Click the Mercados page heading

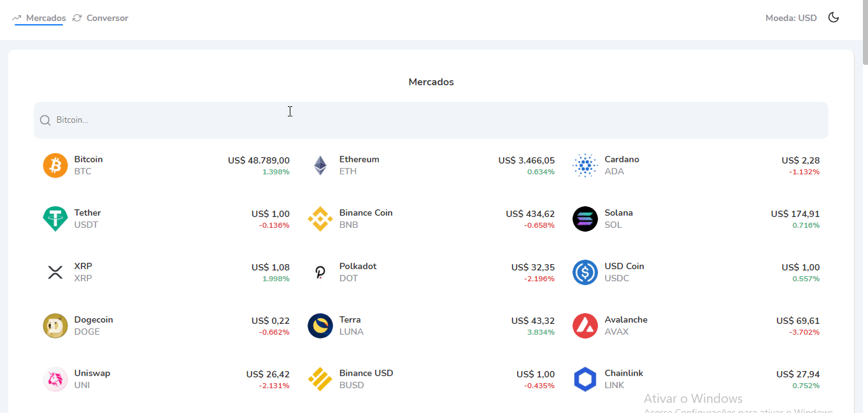(431, 82)
